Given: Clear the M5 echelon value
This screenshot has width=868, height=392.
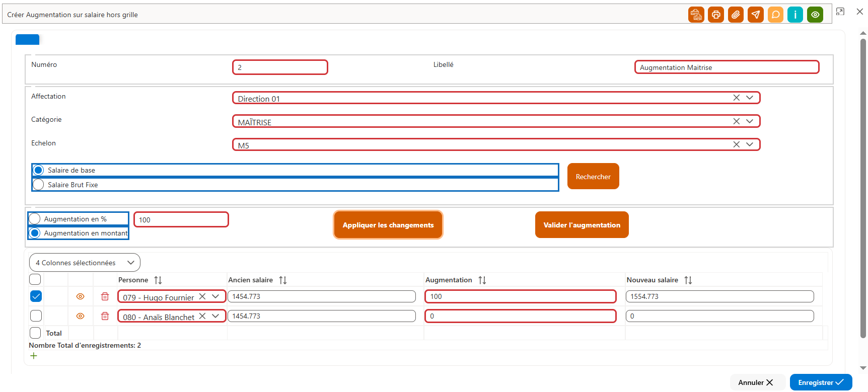Looking at the screenshot, I should tap(736, 144).
